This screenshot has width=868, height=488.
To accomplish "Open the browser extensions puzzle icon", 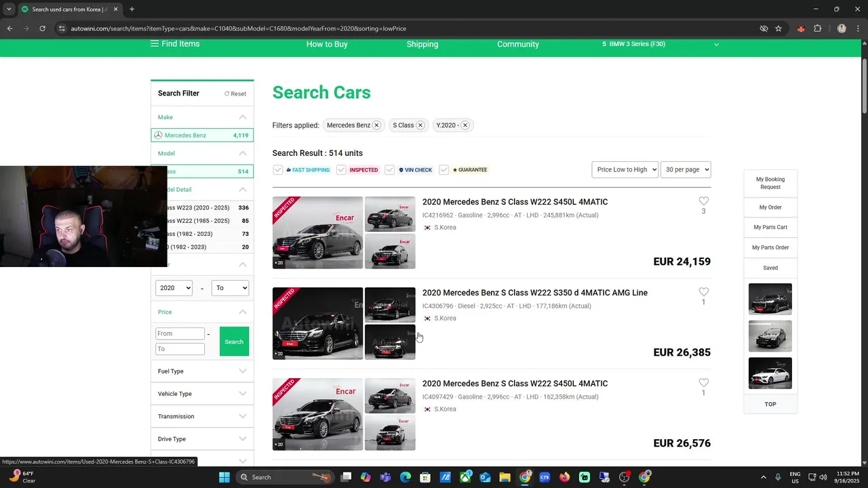I will point(817,28).
